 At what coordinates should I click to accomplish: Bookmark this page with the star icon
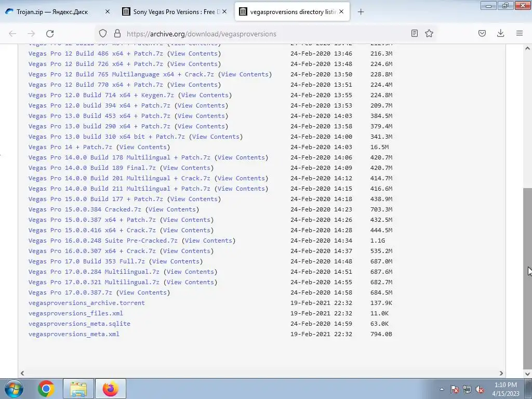(x=429, y=33)
